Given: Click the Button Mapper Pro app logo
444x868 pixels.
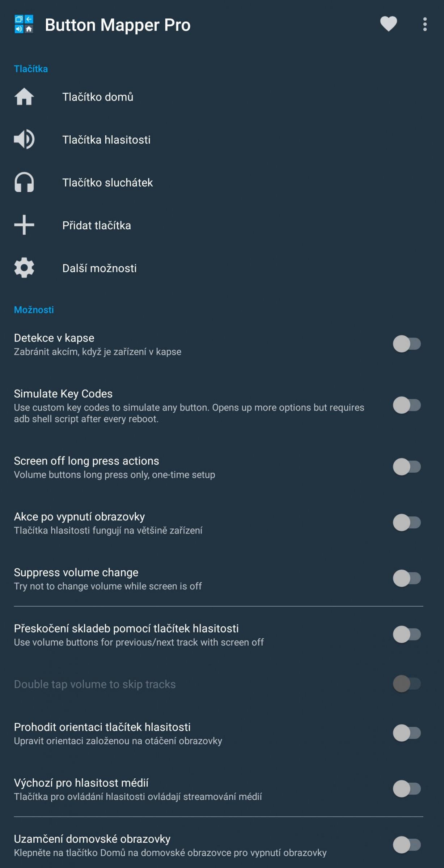Looking at the screenshot, I should coord(24,24).
